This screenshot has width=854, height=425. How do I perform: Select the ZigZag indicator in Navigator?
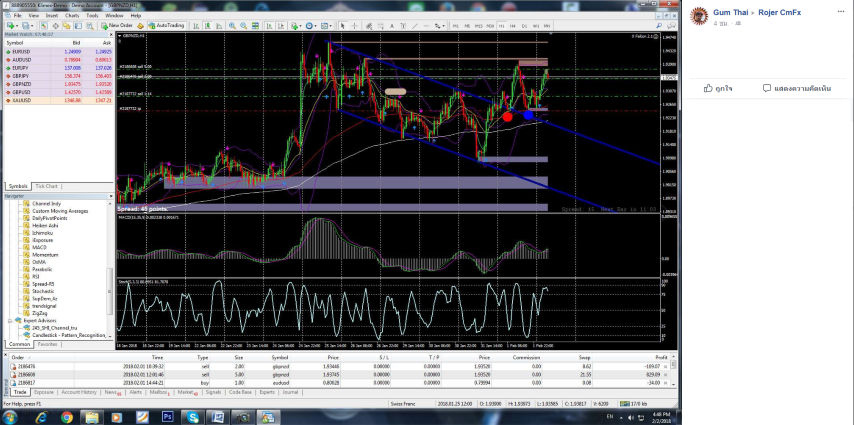39,313
